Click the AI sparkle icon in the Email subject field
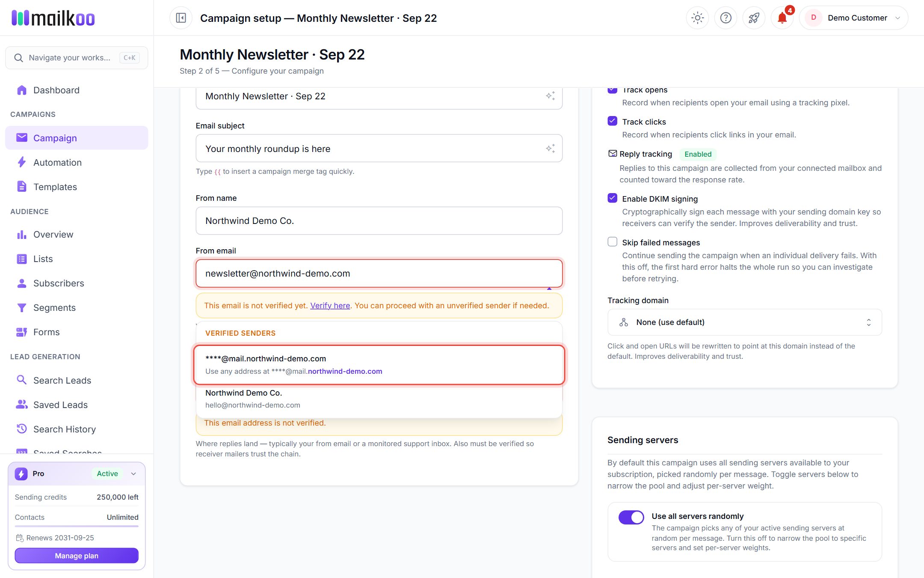 click(x=550, y=149)
